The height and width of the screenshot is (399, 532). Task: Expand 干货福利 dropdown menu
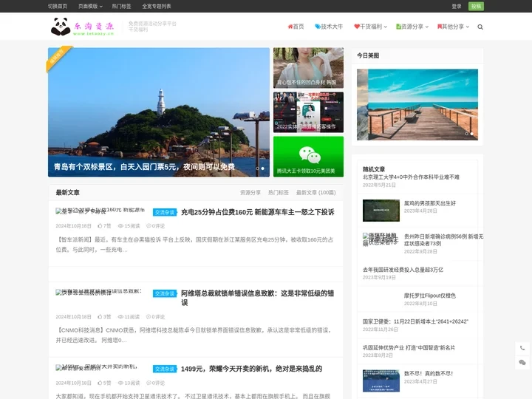coord(370,27)
